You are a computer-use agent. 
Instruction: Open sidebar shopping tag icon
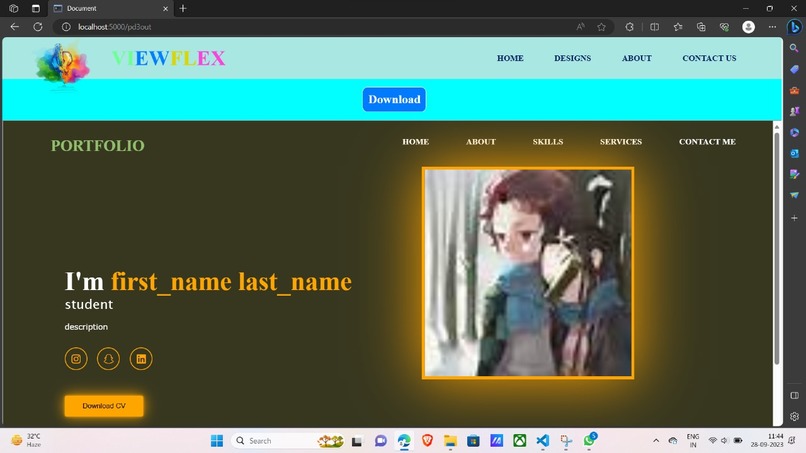point(794,69)
